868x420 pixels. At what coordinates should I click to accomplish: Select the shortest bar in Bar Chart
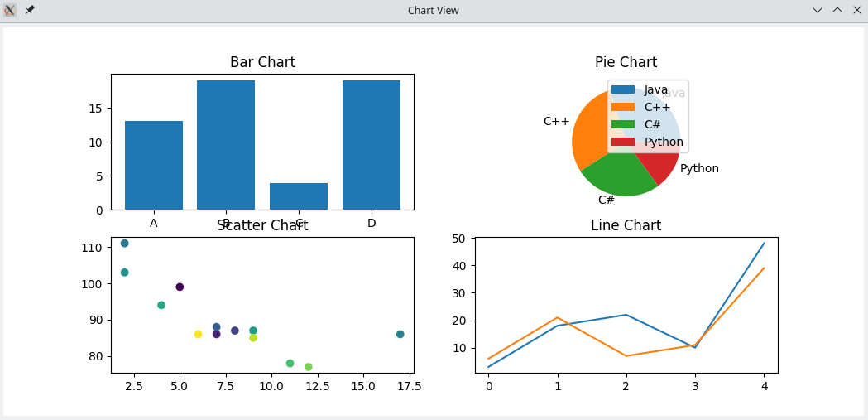click(x=299, y=196)
